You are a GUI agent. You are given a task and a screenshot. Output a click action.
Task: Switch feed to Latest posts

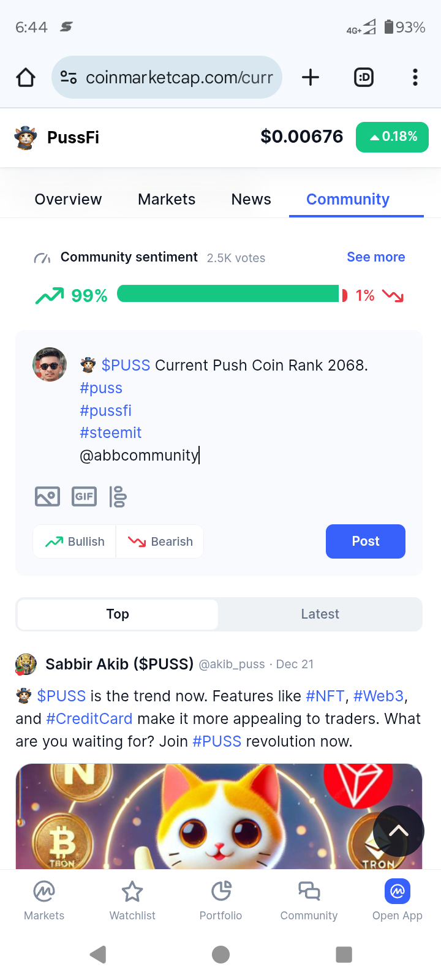coord(320,614)
